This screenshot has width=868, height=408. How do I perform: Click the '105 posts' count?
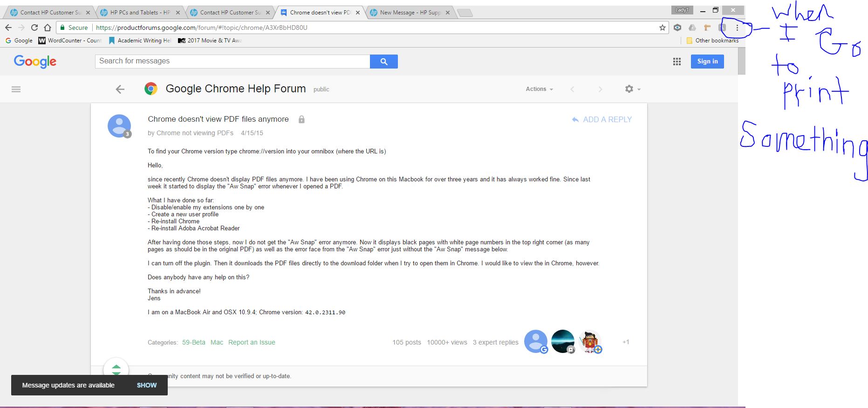pos(407,342)
